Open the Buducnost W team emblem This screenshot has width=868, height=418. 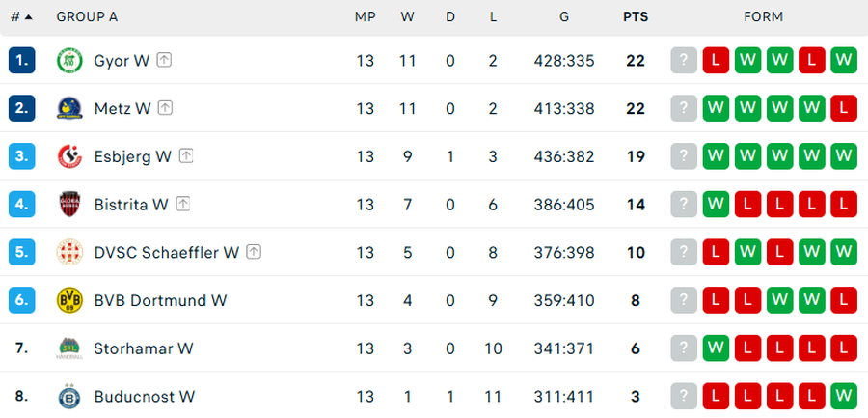click(70, 396)
